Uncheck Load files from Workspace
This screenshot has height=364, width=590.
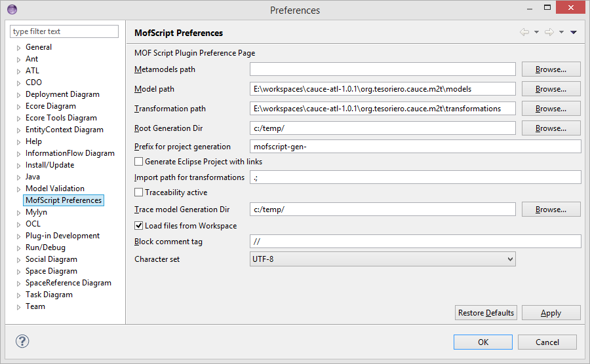coord(139,226)
